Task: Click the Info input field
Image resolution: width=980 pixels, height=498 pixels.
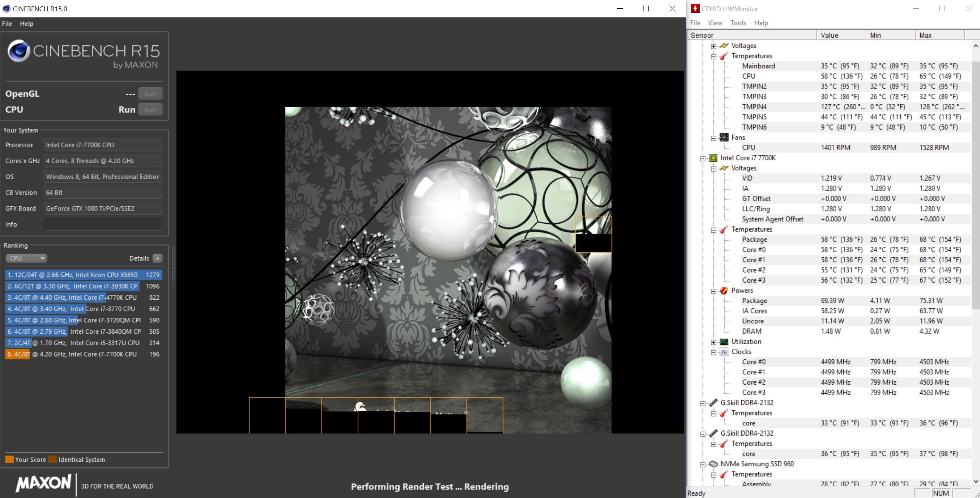Action: point(102,224)
